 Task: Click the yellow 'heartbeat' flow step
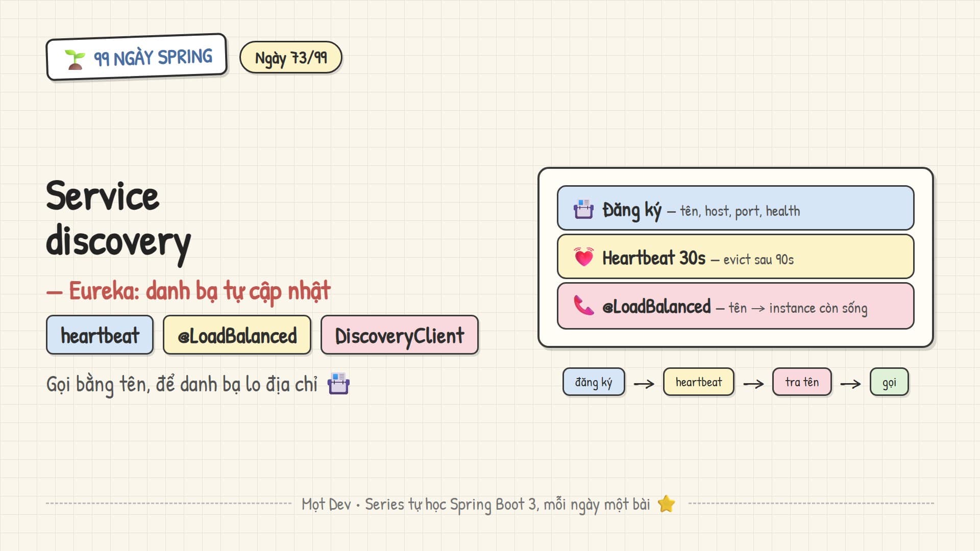coord(699,382)
